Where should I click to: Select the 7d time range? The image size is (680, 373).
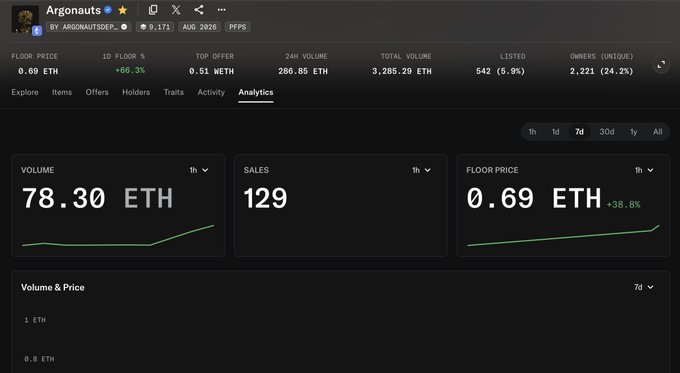579,132
